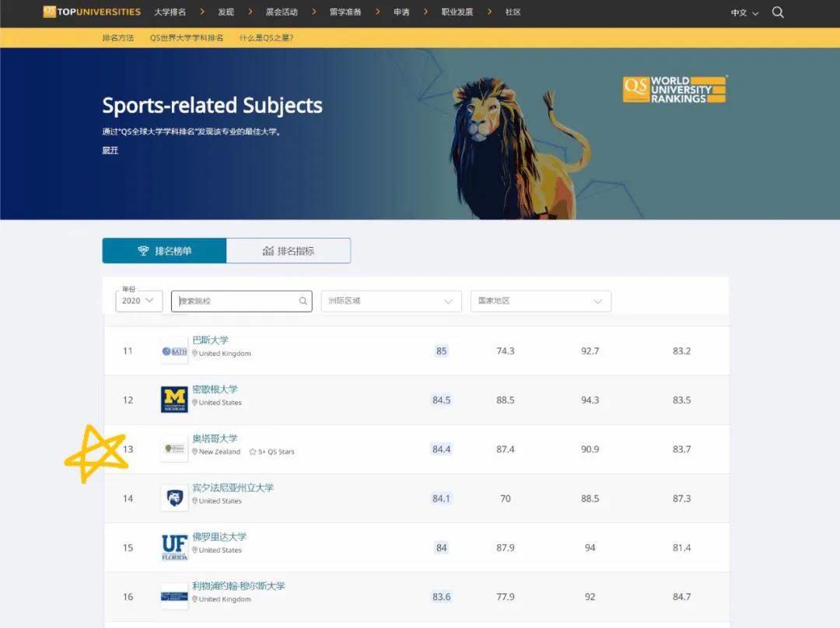This screenshot has width=840, height=628.
Task: Click overall score 85 for 巴斯大学
Action: tap(442, 351)
